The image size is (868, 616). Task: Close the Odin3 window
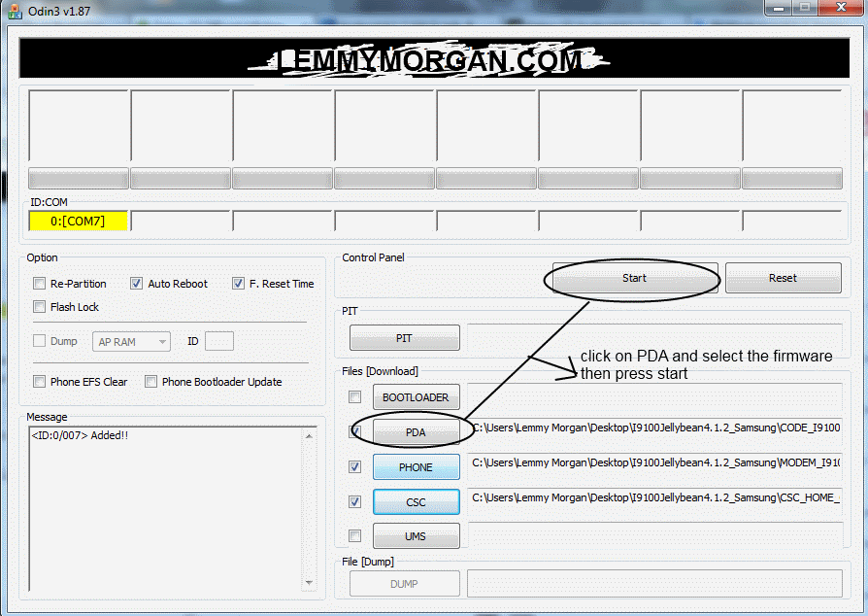842,8
